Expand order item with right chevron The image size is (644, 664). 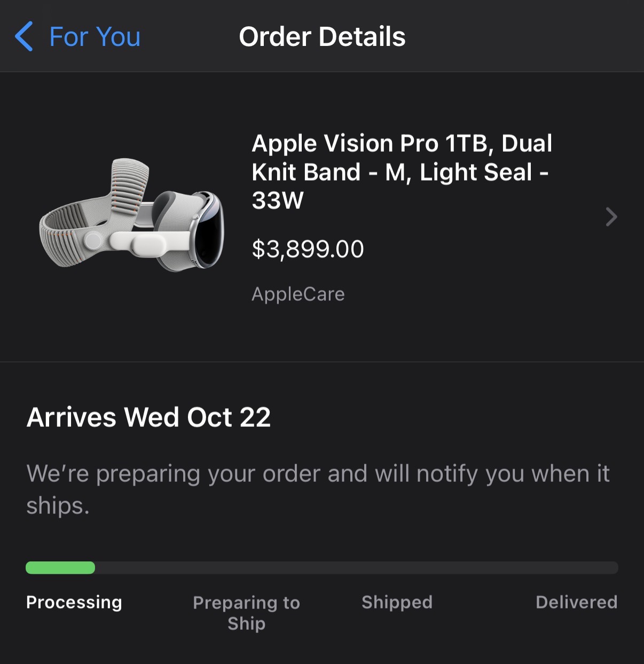611,216
